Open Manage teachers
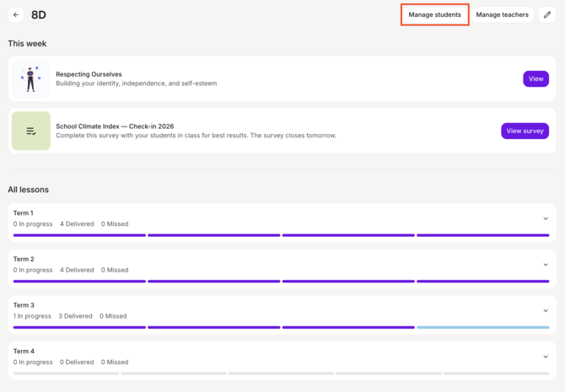Image resolution: width=565 pixels, height=392 pixels. (502, 15)
